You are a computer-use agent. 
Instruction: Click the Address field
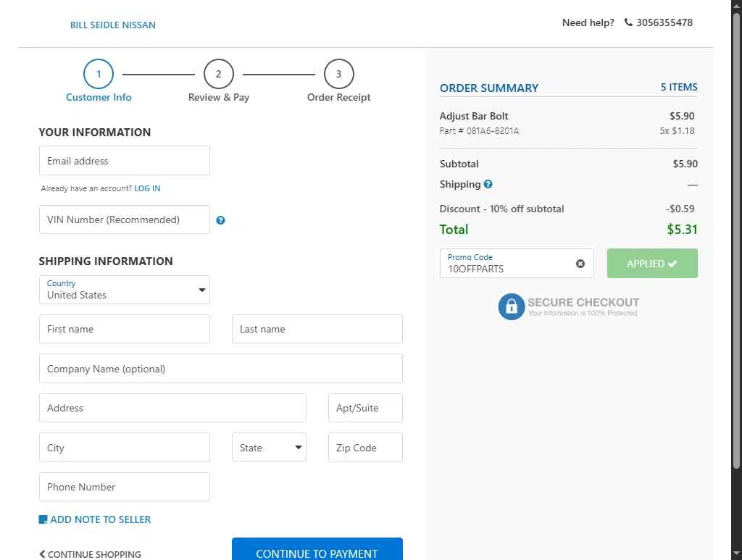(x=172, y=408)
